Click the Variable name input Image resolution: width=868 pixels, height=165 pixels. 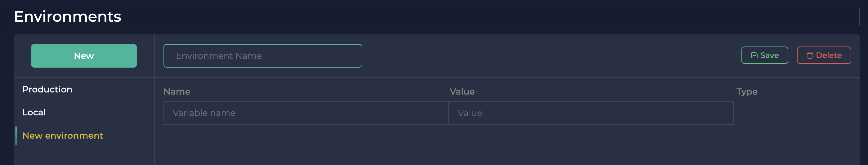[306, 113]
